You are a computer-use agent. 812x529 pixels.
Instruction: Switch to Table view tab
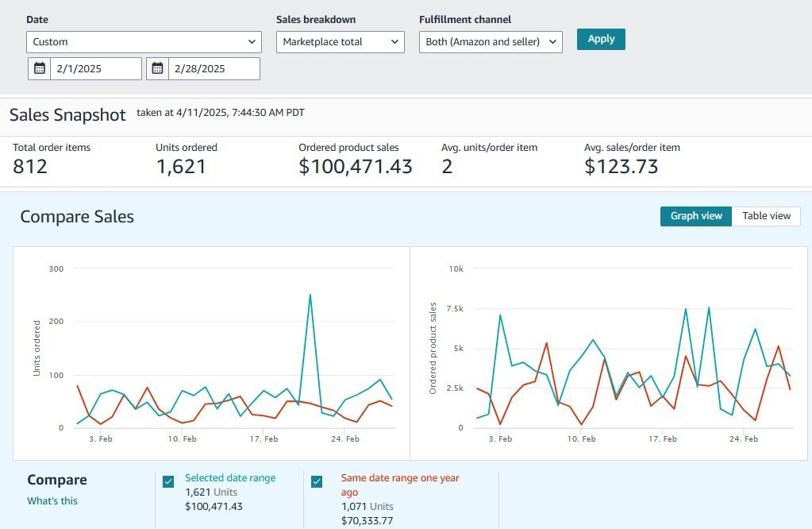[x=766, y=216]
